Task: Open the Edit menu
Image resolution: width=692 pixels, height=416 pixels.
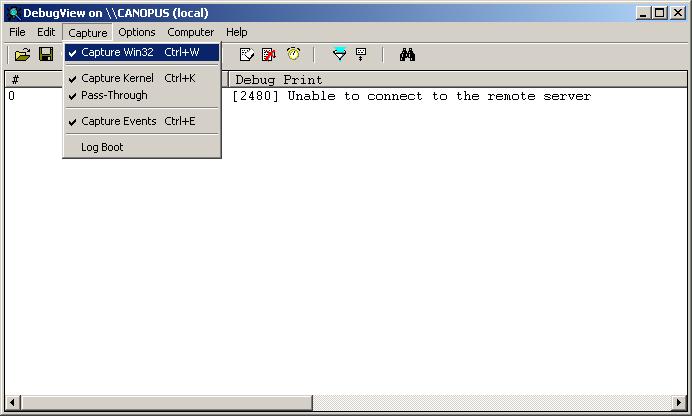Action: pyautogui.click(x=46, y=32)
